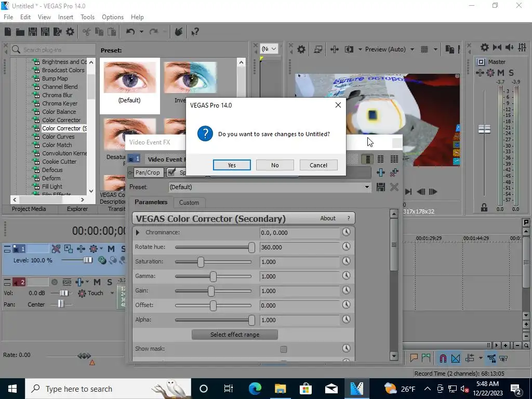Click the What's This help icon

[x=195, y=32]
